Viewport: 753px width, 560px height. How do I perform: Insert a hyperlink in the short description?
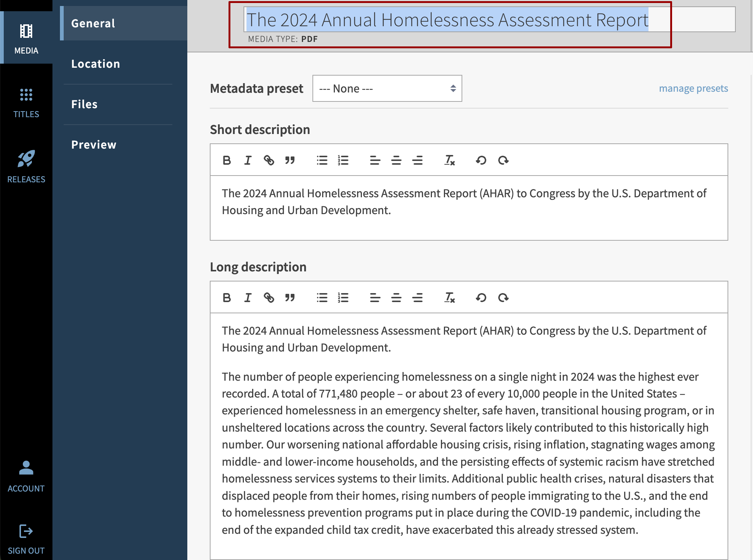269,160
